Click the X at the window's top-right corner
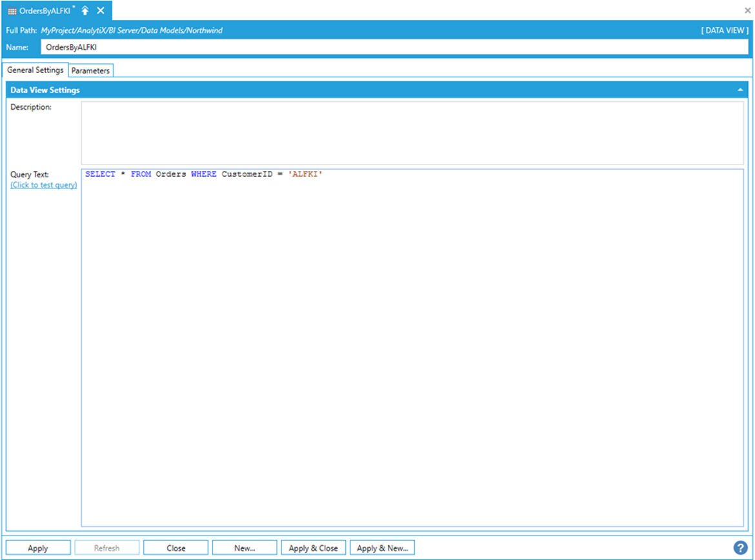The height and width of the screenshot is (560, 755). pyautogui.click(x=748, y=11)
